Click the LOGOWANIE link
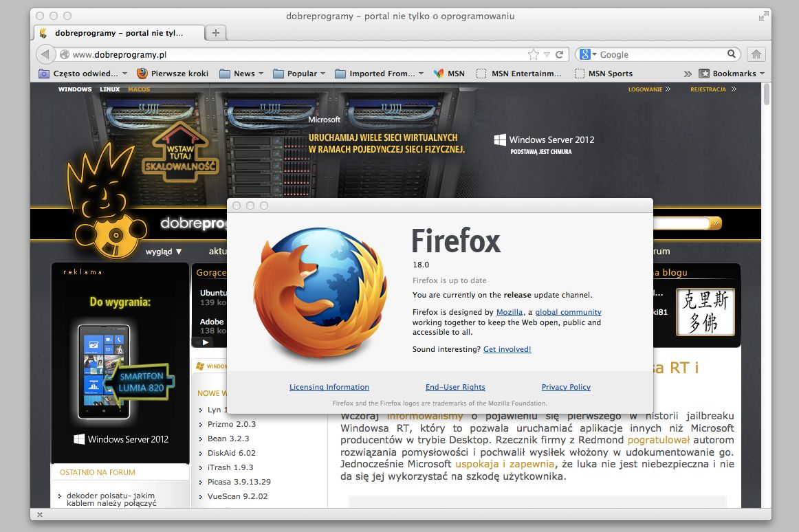 click(x=649, y=89)
